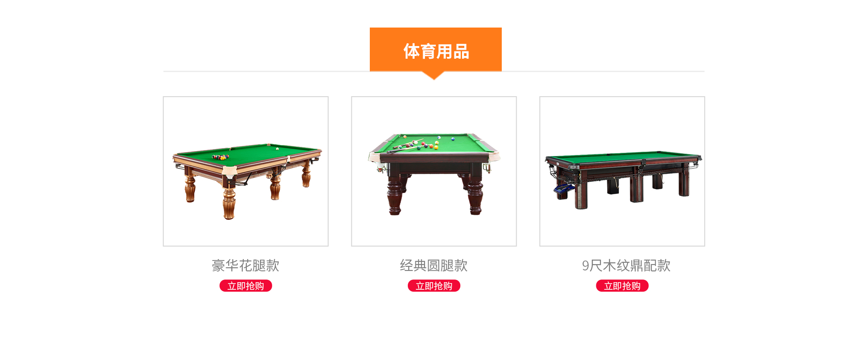The image size is (868, 349).
Task: Open the 豪华花腿款 billiard table image
Action: 245,171
